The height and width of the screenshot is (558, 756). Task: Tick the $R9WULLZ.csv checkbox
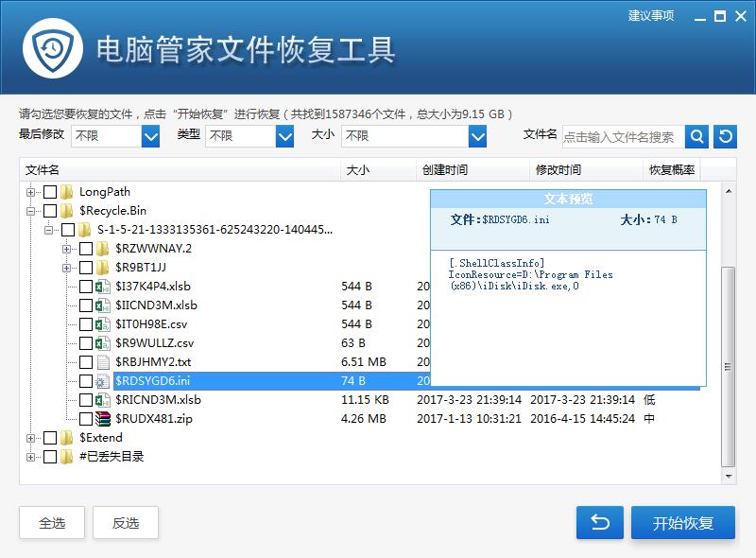(86, 342)
